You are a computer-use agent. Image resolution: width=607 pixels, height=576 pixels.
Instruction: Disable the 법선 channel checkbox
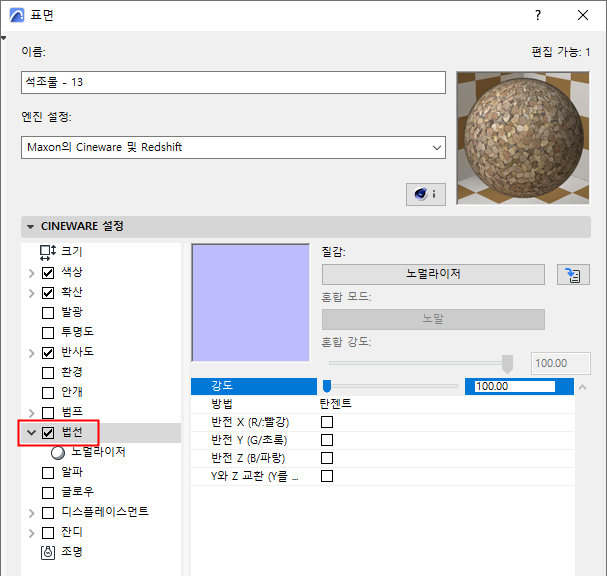pyautogui.click(x=48, y=433)
